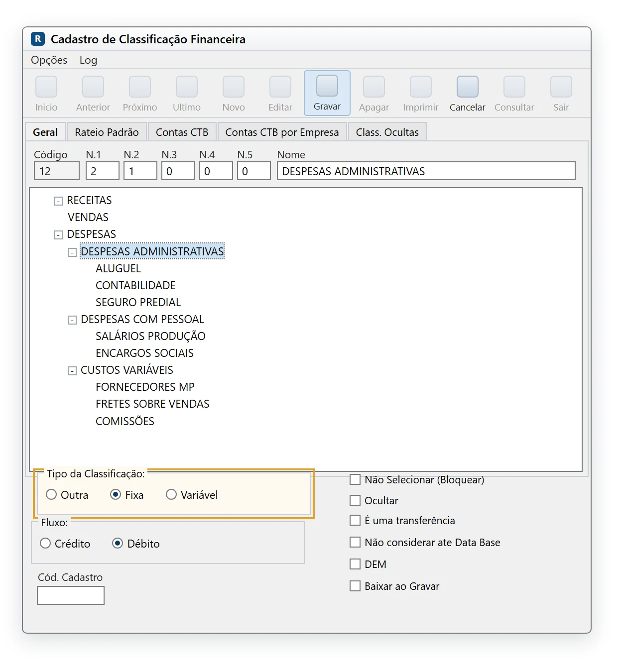Select ALUGUEL in the classification tree
The image size is (624, 672).
[118, 268]
